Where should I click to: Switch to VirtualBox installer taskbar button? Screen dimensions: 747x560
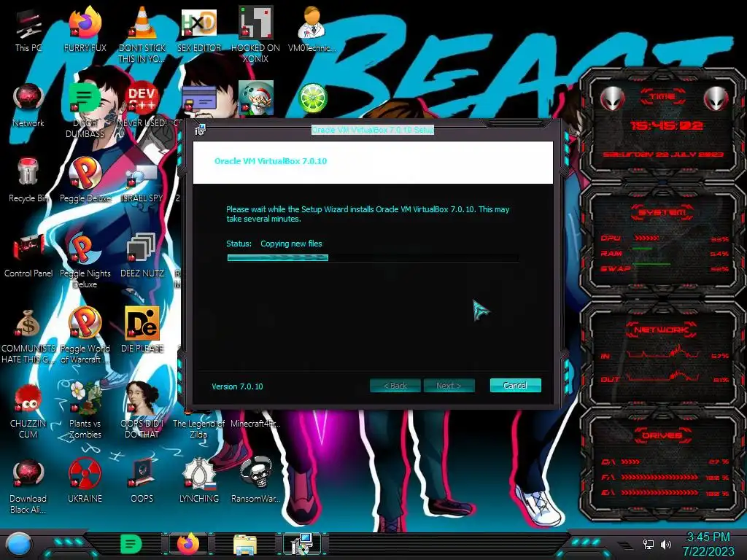tap(302, 544)
